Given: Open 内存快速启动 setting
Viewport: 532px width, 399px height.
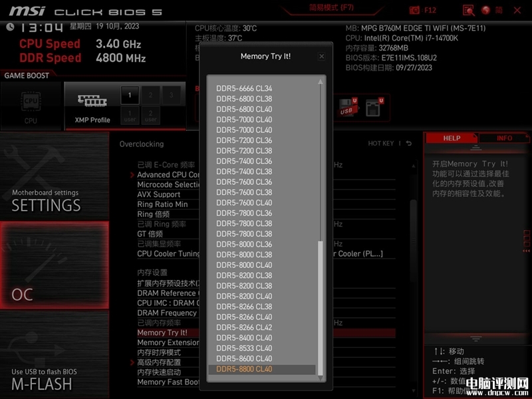Looking at the screenshot, I should (159, 372).
